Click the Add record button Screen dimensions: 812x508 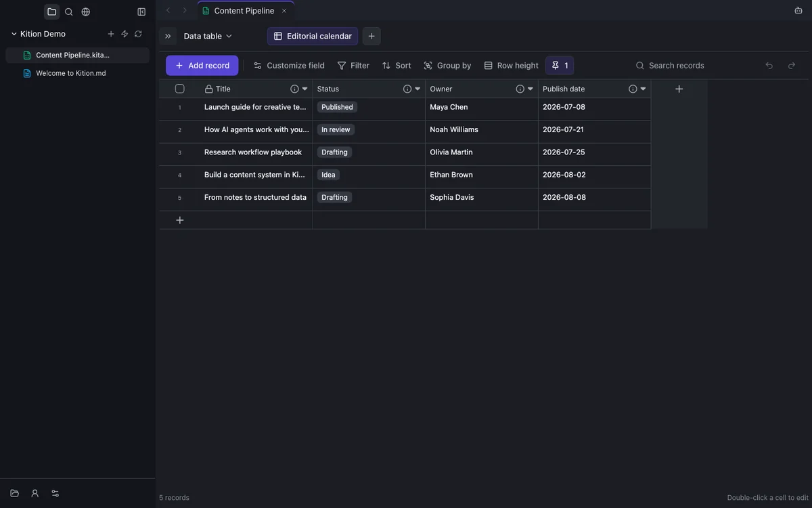click(x=202, y=66)
